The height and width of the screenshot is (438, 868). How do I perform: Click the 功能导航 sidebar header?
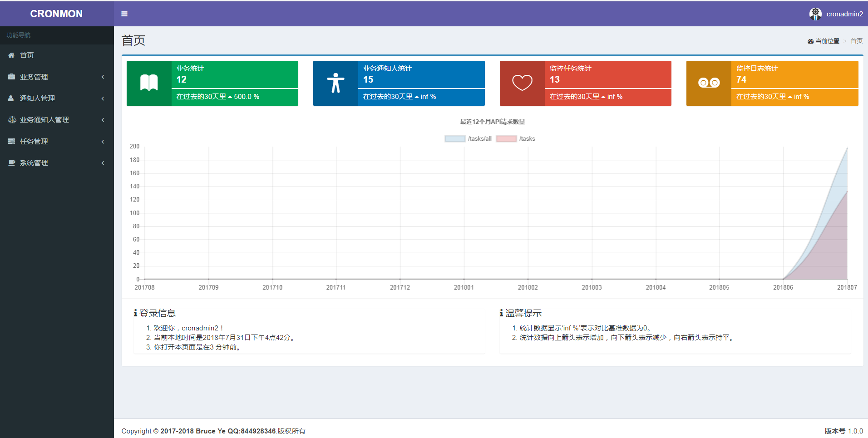click(x=19, y=35)
